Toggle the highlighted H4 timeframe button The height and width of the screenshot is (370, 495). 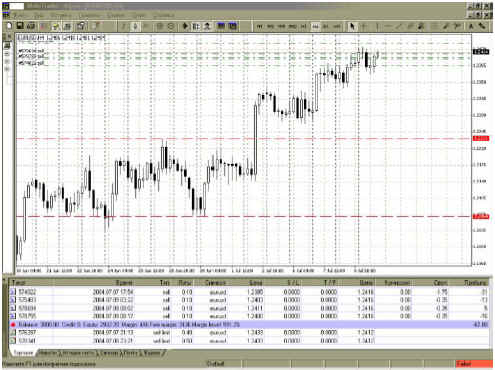coord(315,26)
